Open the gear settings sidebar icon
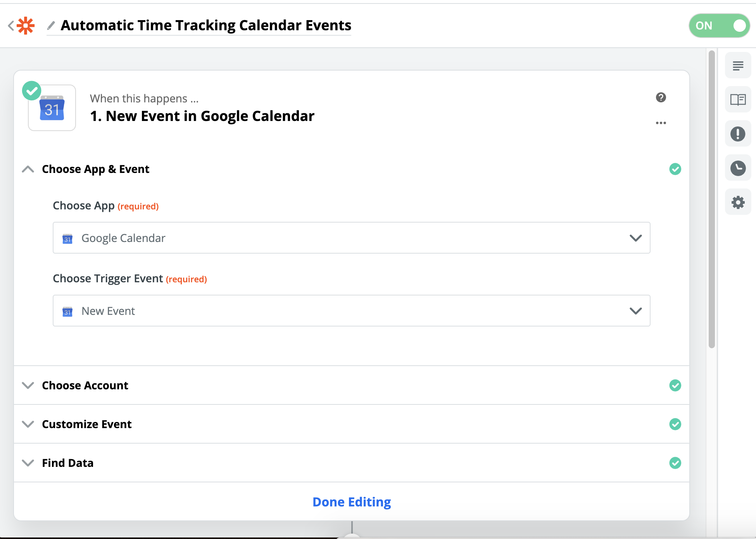The width and height of the screenshot is (756, 539). point(738,202)
